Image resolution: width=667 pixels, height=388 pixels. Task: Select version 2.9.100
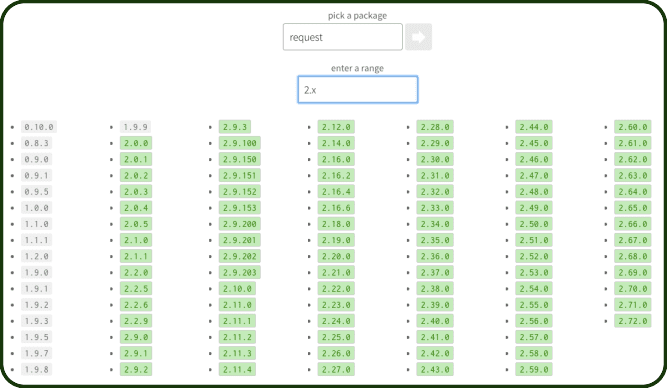[239, 143]
